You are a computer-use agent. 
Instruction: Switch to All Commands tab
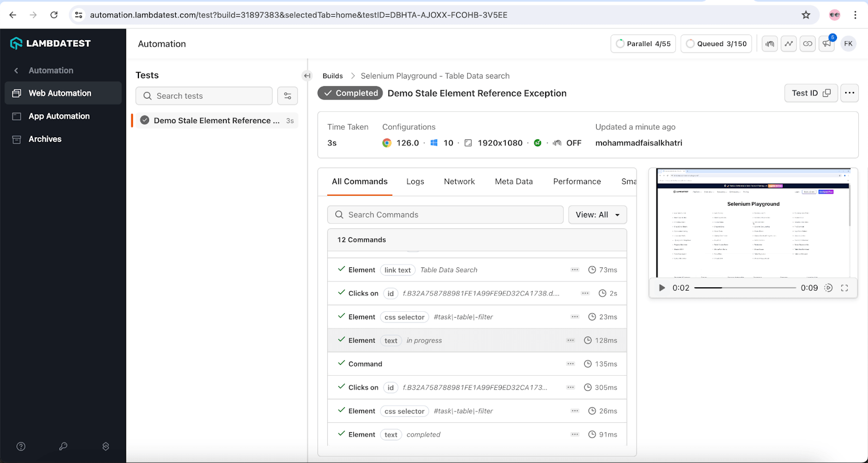click(360, 182)
